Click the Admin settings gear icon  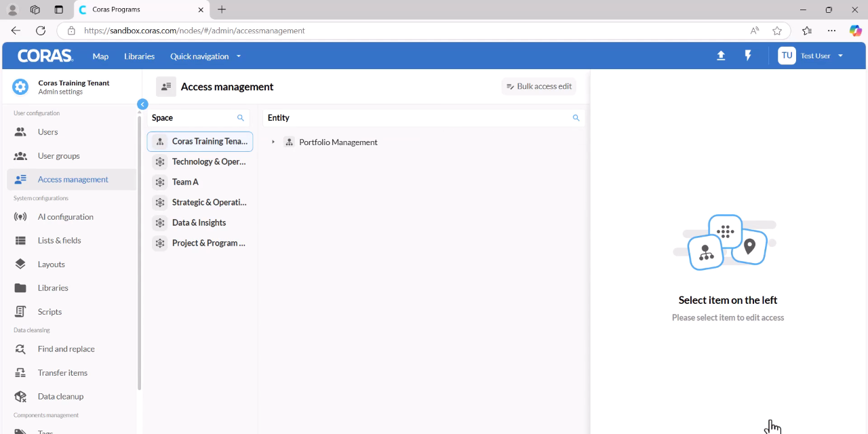click(20, 87)
